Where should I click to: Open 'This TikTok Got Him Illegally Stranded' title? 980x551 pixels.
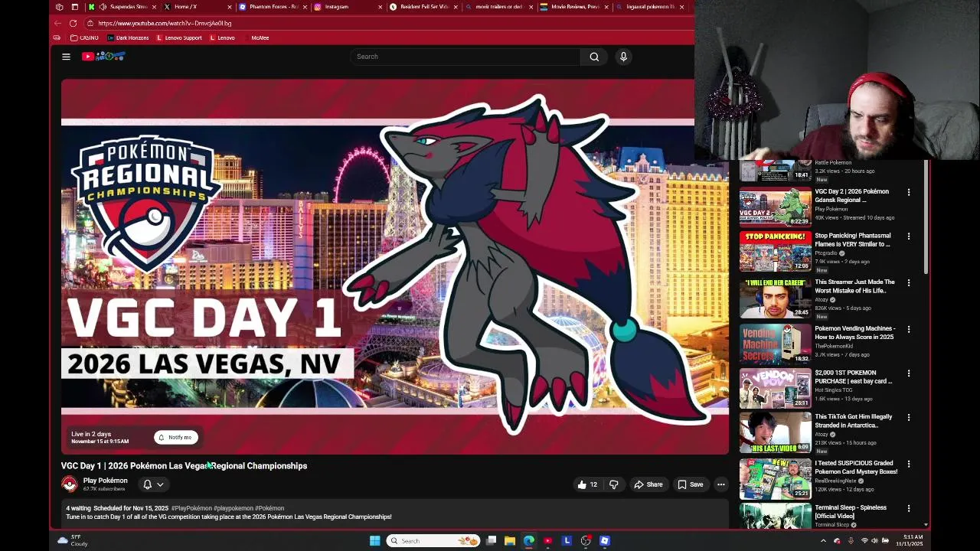pyautogui.click(x=854, y=421)
